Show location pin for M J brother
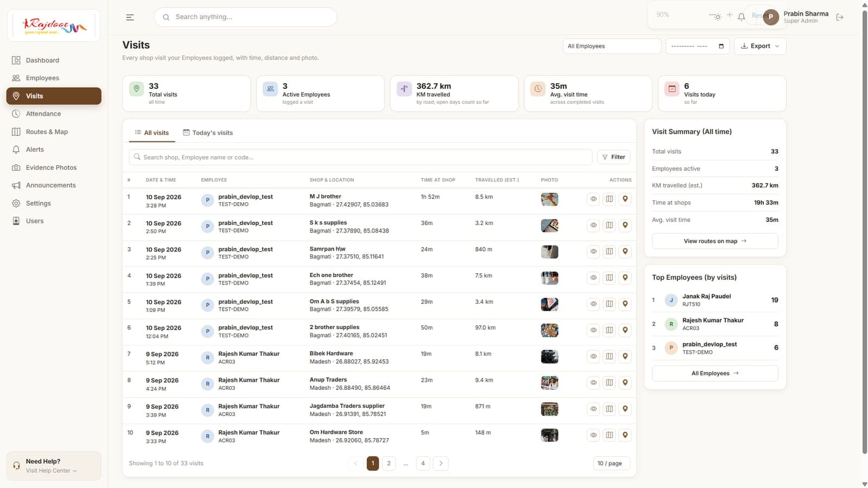This screenshot has width=868, height=488. tap(625, 199)
